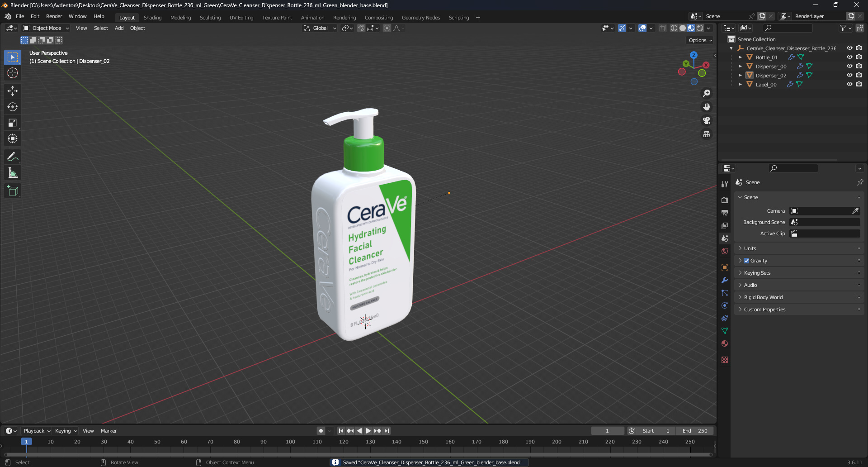
Task: Hide Dispenser_00 in the viewport
Action: point(849,66)
